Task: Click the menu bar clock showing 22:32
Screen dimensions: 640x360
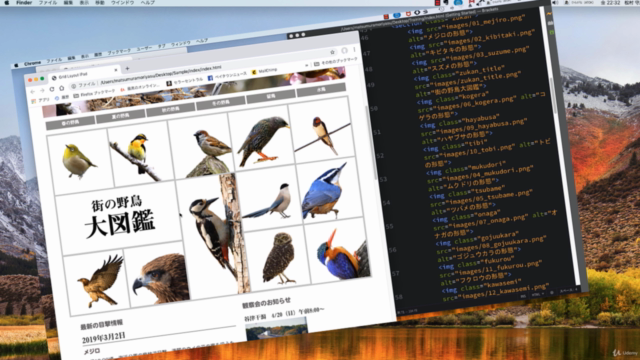Action: 610,2
